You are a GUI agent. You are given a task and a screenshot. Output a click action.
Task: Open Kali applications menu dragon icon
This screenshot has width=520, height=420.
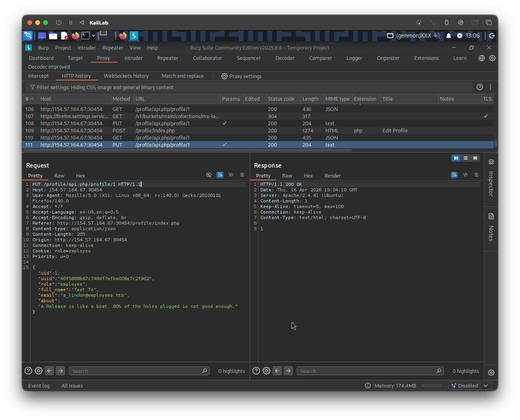(x=28, y=36)
